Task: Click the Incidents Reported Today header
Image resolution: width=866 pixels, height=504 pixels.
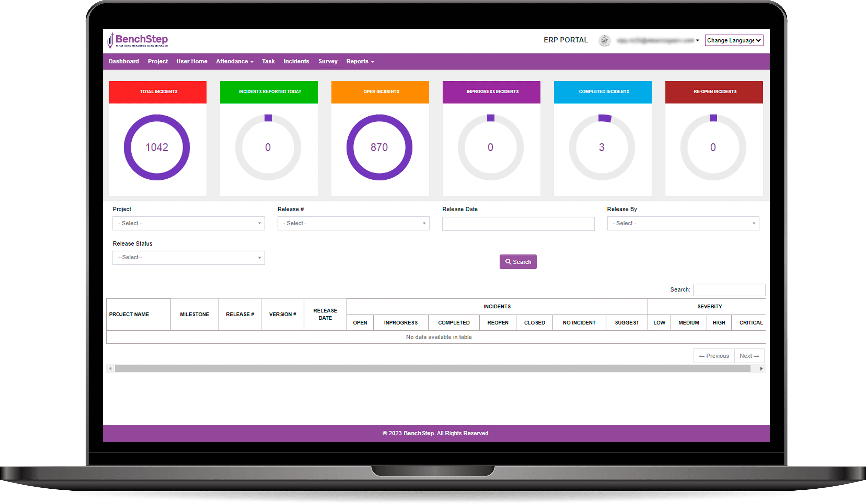Action: (x=269, y=92)
